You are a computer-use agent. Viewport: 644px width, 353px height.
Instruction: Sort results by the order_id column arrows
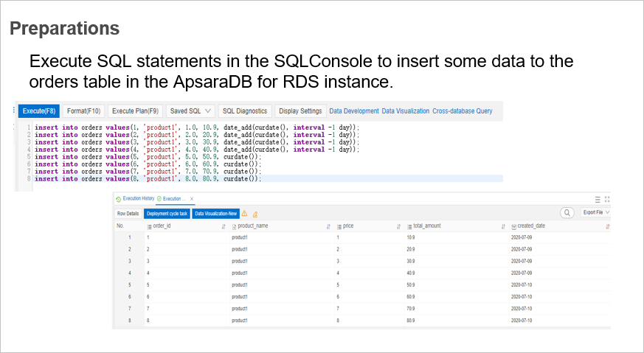coord(224,227)
